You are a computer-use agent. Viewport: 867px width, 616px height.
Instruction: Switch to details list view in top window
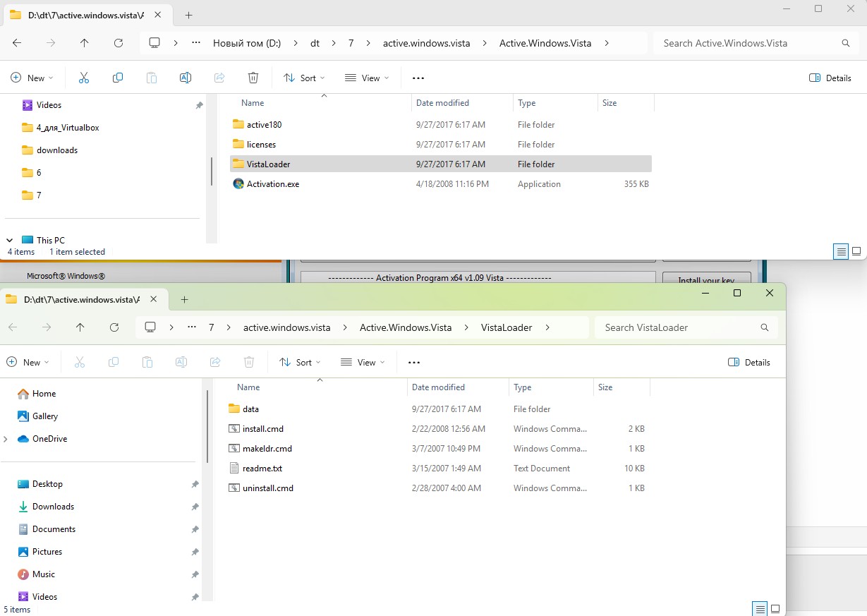coord(840,251)
